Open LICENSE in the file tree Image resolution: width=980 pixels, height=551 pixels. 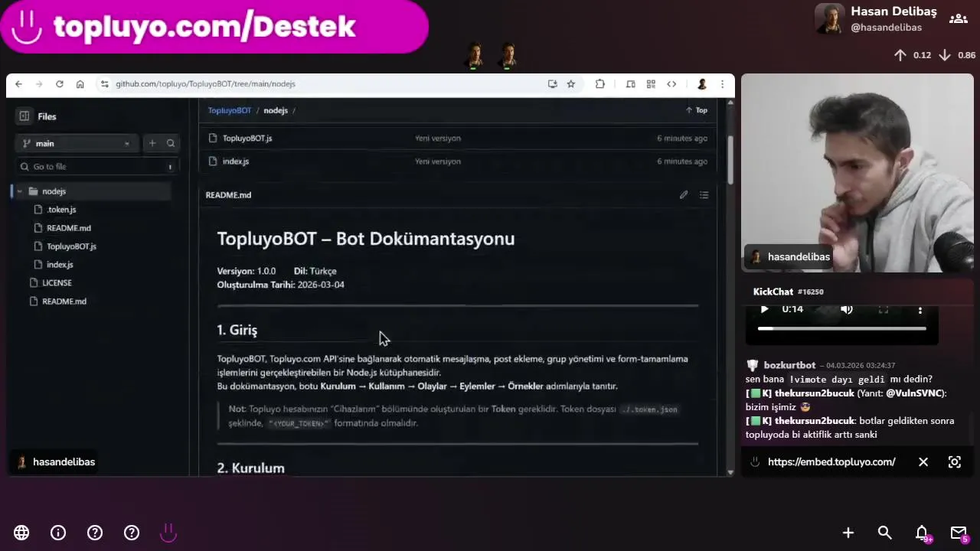(x=57, y=283)
